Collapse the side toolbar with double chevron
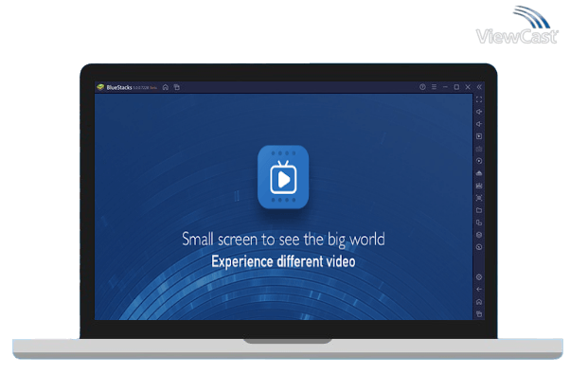The image size is (570, 392). click(479, 87)
